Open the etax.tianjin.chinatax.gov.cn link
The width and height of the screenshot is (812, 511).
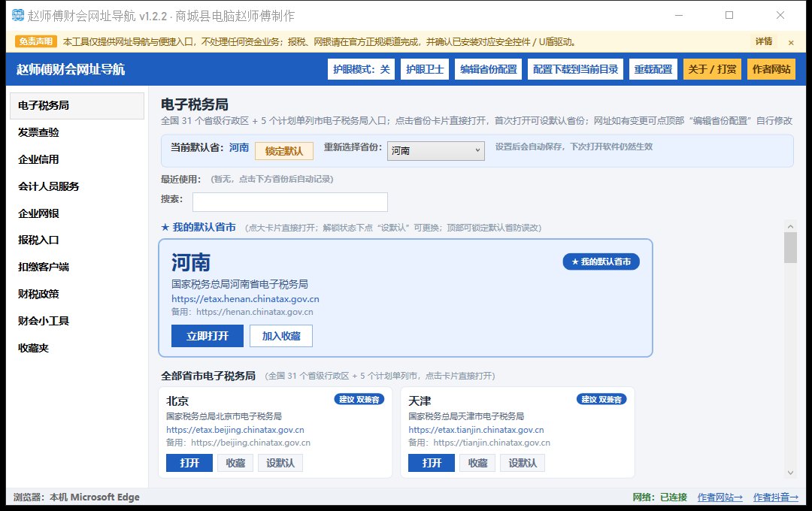pyautogui.click(x=476, y=430)
